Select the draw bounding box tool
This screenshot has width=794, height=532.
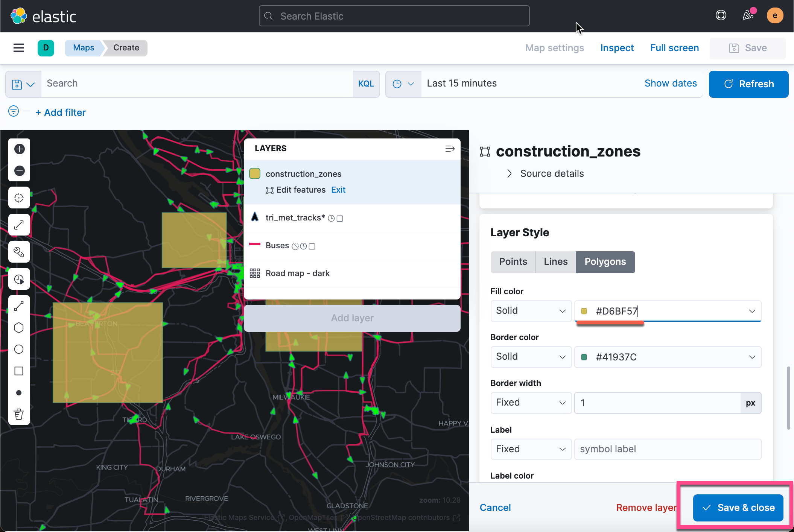pos(19,371)
